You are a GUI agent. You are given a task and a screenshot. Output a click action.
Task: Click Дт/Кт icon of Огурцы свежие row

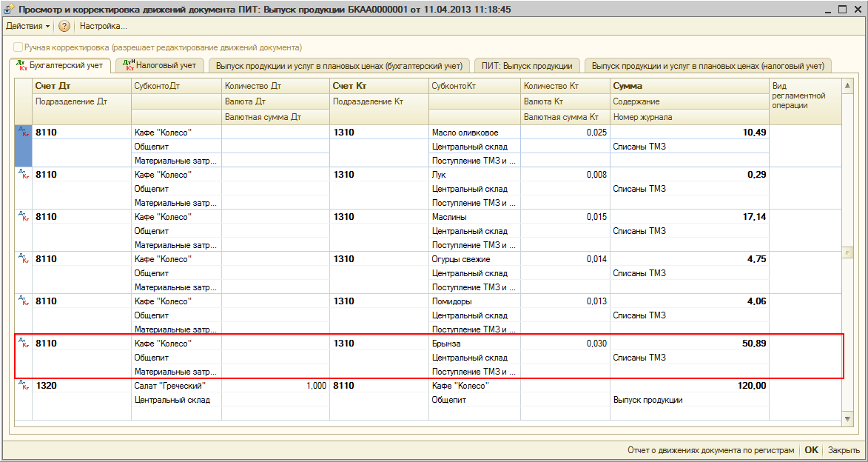point(24,258)
